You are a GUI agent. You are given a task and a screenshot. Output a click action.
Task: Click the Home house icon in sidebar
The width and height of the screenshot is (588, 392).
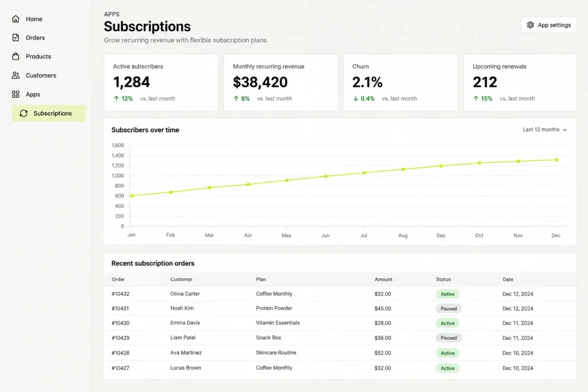pyautogui.click(x=16, y=19)
